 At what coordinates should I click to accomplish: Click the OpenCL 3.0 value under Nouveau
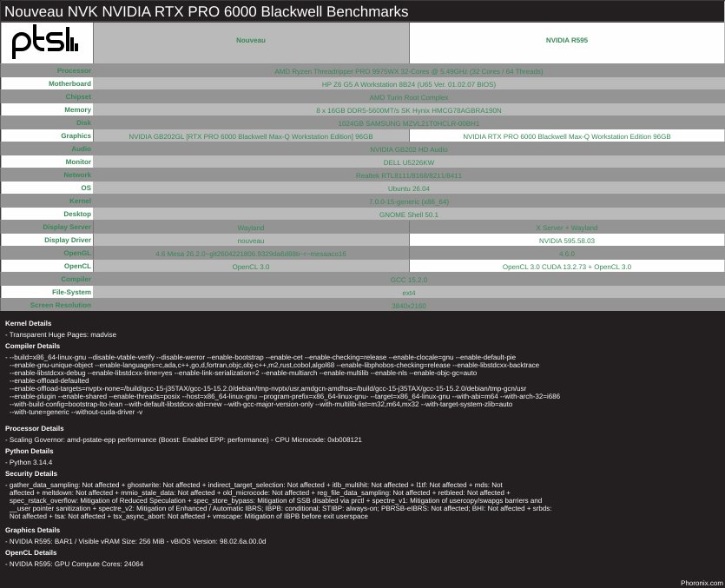[x=251, y=267]
